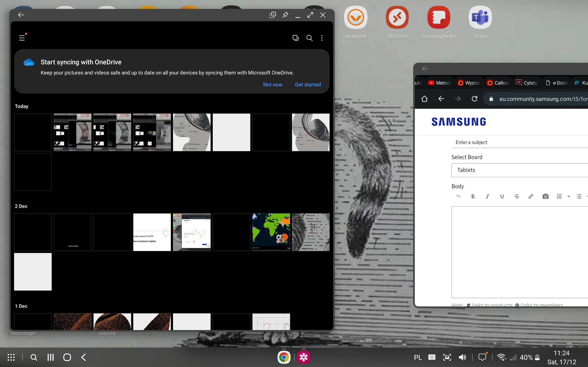This screenshot has height=367, width=588.
Task: Tap the Gallery search magnifier icon
Action: click(x=309, y=38)
